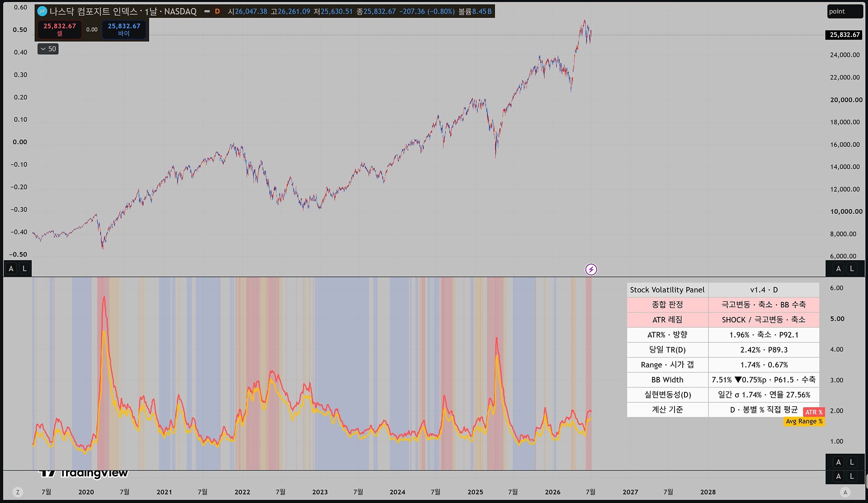This screenshot has width=868, height=503.
Task: Click the 1.96% · 축소 · P92.1 cell
Action: point(764,334)
